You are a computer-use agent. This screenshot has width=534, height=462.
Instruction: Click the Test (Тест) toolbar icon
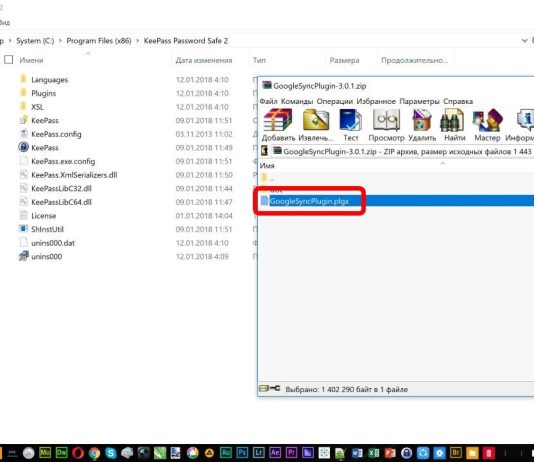coord(350,120)
